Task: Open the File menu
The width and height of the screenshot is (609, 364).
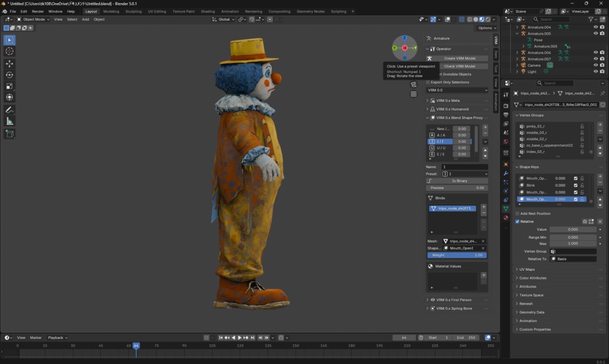Action: 13,11
